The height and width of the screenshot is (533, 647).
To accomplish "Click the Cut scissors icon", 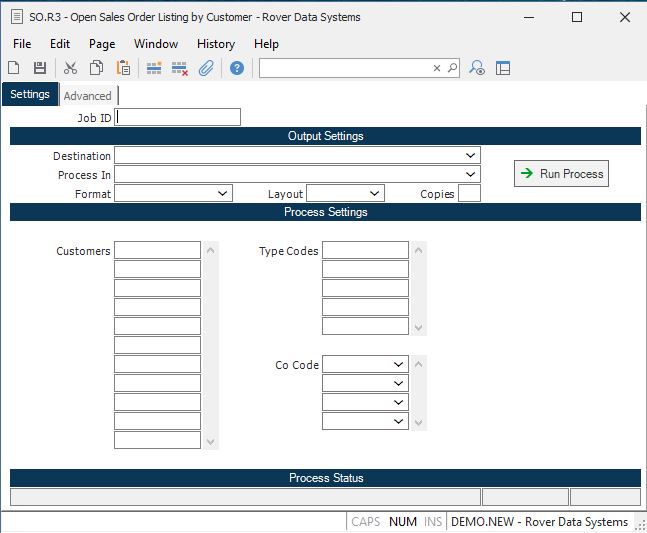I will click(70, 68).
